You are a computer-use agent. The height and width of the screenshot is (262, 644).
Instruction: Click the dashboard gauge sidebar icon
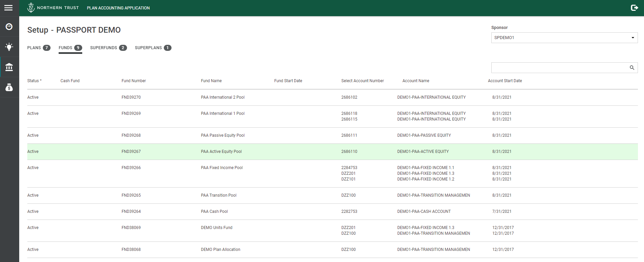9,27
